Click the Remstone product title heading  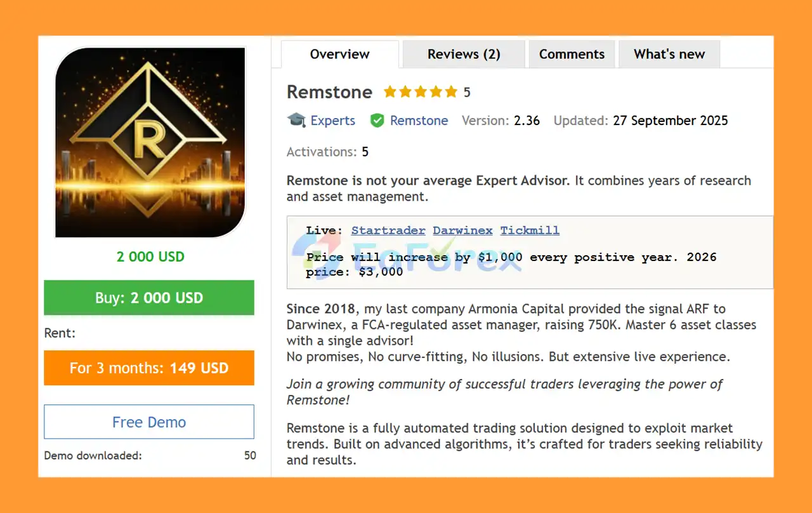[329, 92]
